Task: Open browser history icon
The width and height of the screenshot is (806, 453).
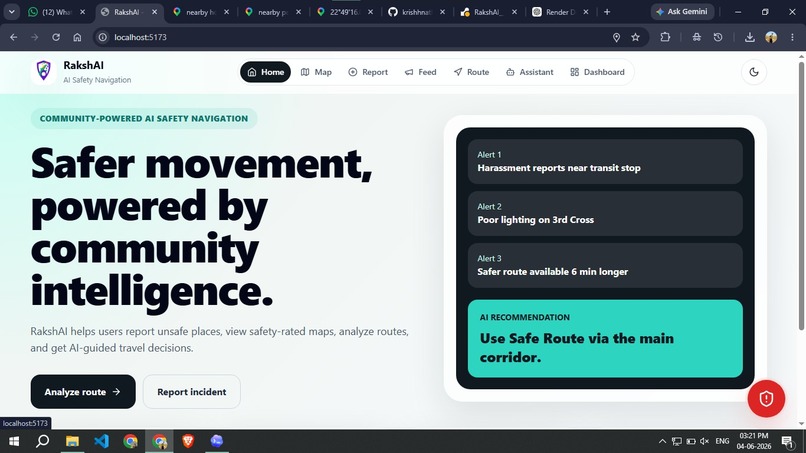Action: 718,37
